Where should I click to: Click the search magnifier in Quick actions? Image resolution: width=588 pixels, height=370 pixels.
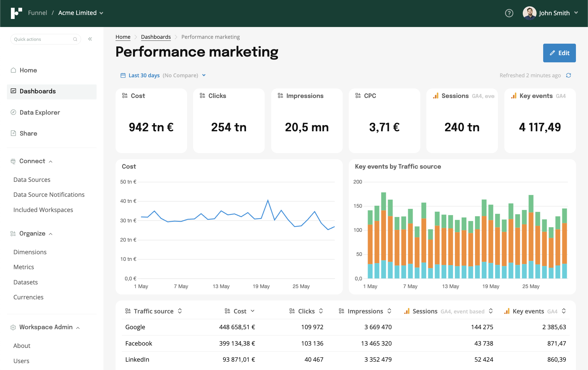coord(75,39)
